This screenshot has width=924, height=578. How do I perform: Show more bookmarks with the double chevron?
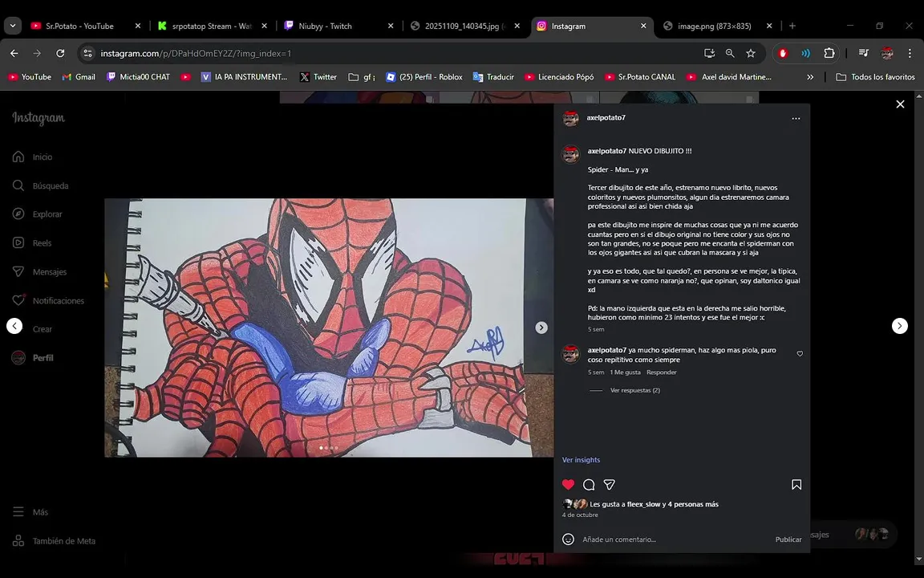pyautogui.click(x=809, y=77)
